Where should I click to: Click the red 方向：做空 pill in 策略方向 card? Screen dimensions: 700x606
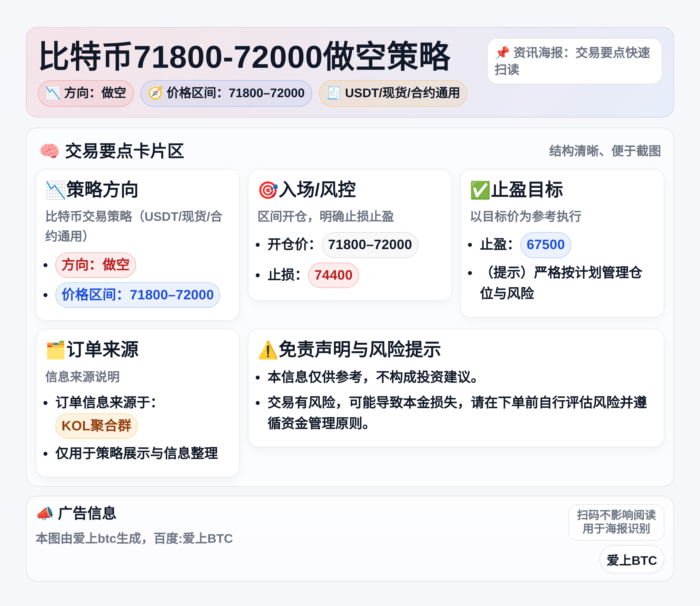pyautogui.click(x=96, y=265)
